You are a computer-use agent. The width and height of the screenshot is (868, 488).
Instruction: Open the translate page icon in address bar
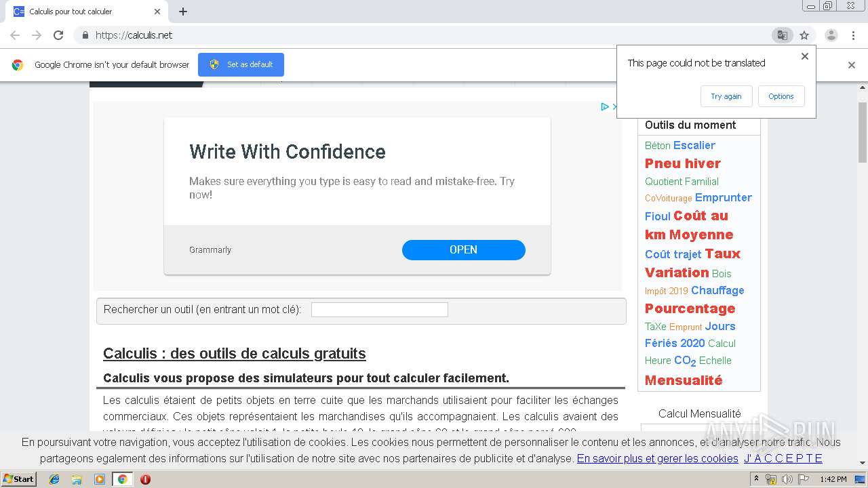(782, 35)
